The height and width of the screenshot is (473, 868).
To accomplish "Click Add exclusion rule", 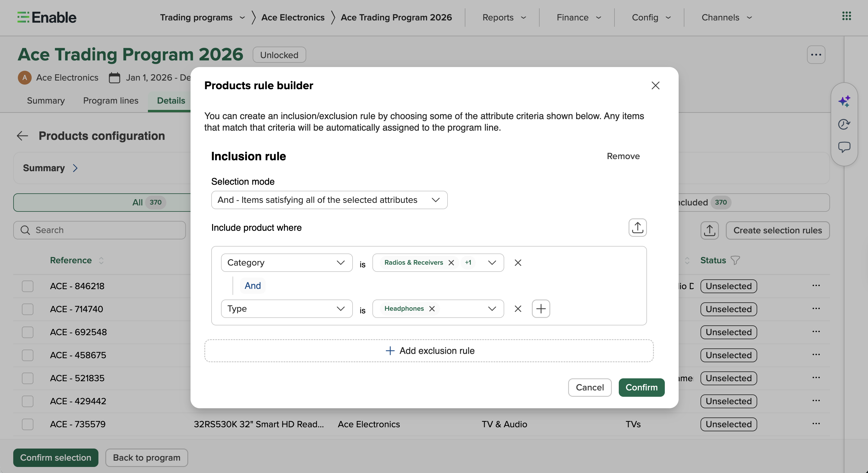I will [429, 351].
